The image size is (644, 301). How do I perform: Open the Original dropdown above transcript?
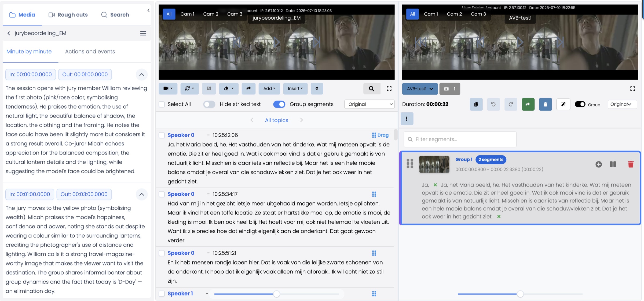(369, 104)
